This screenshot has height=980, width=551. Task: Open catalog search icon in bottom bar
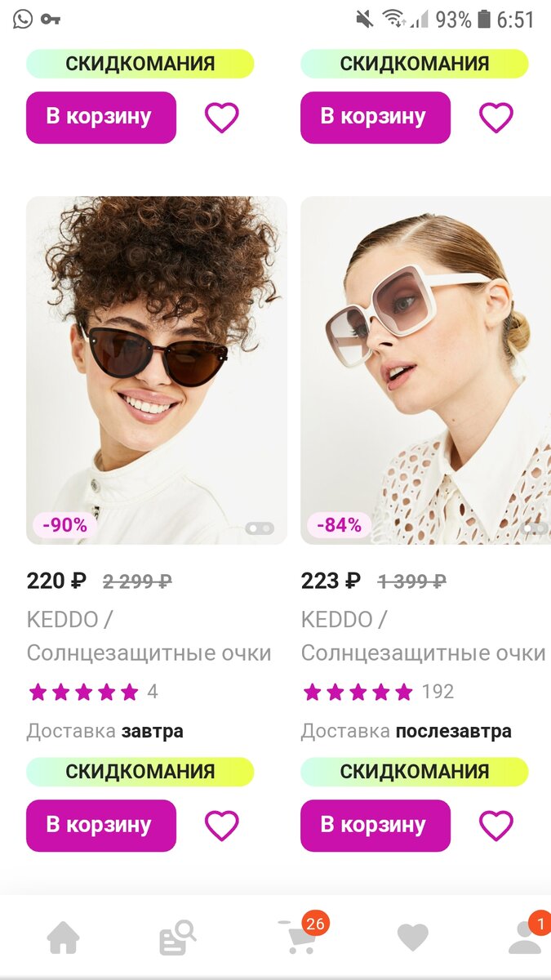point(177,938)
